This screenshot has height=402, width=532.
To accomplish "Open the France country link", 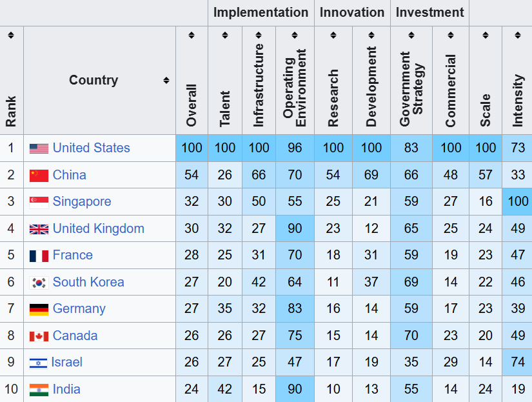I will tap(72, 256).
